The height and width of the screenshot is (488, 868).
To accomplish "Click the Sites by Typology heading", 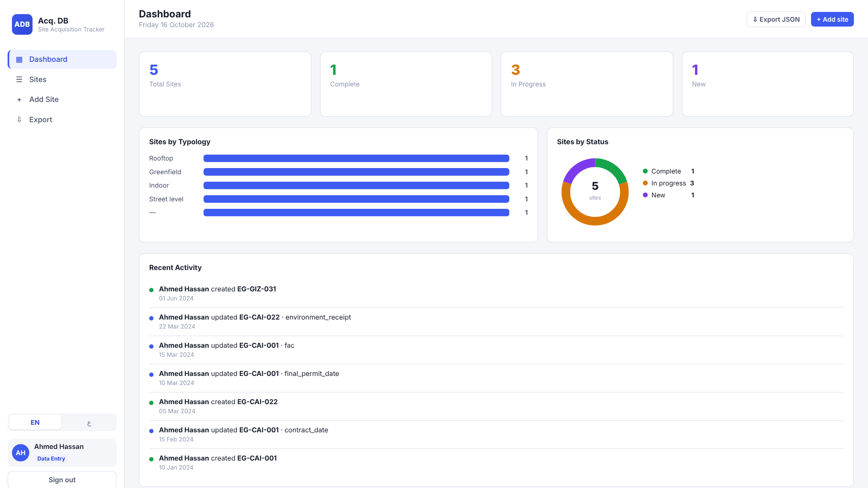I will [179, 142].
